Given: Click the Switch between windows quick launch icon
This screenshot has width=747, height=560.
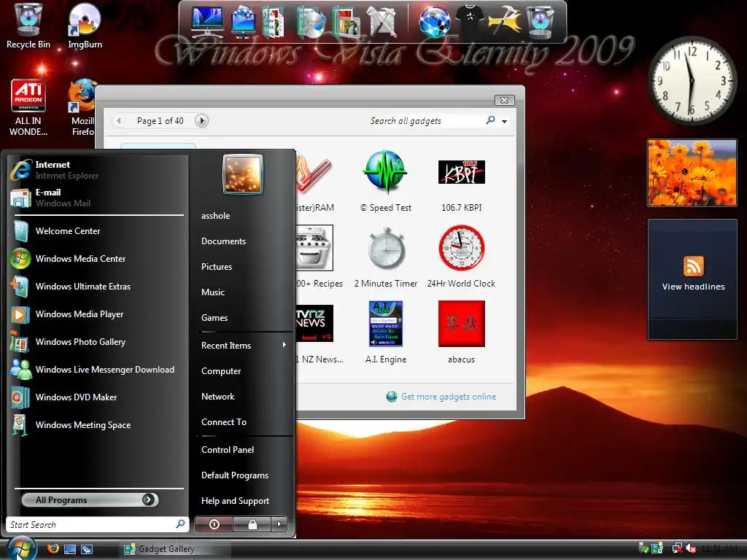Looking at the screenshot, I should (x=87, y=549).
